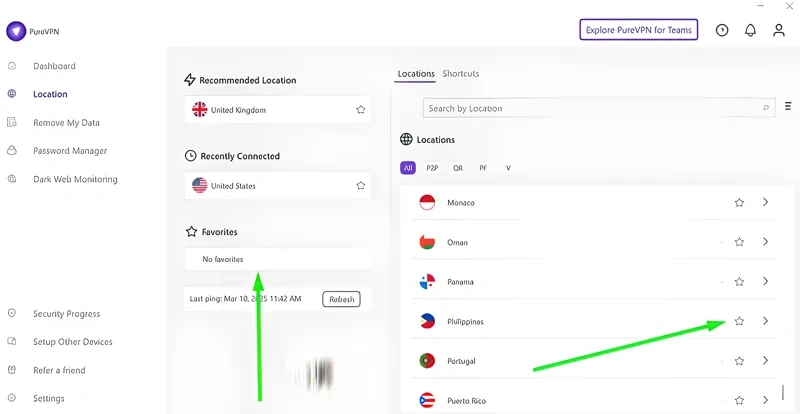Click the Oman country name
800x414 pixels.
(457, 242)
